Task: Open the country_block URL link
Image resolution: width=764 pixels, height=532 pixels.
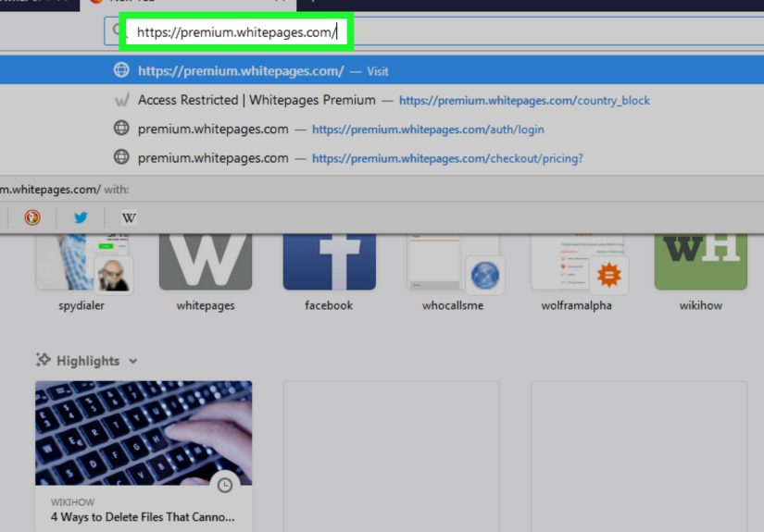Action: (524, 100)
